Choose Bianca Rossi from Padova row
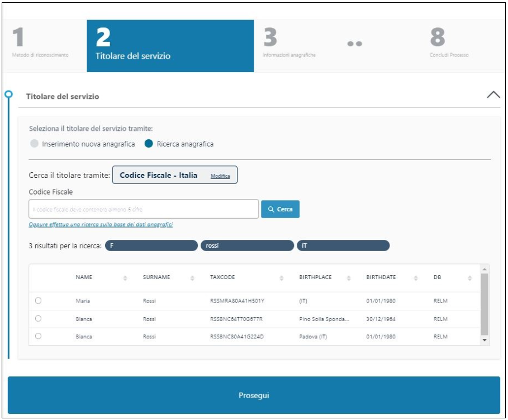The width and height of the screenshot is (508, 420). coord(38,337)
